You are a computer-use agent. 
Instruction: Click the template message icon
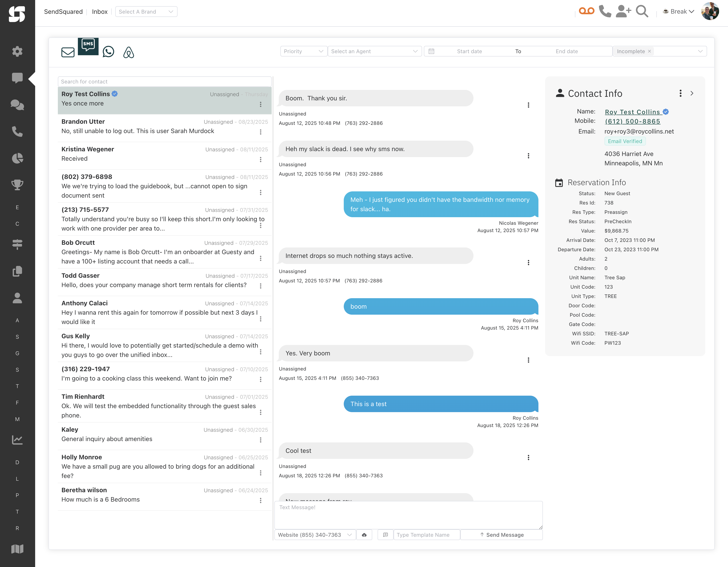click(x=386, y=535)
